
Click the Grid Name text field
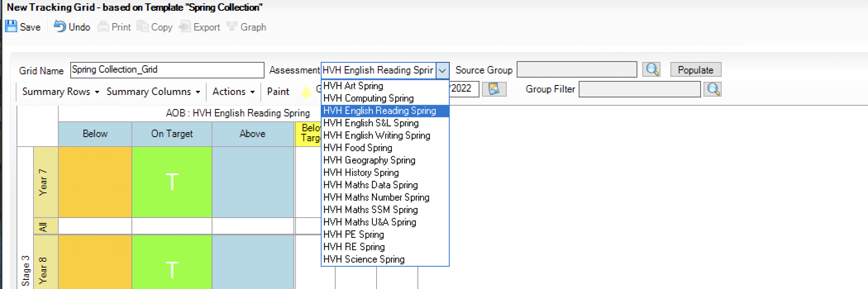point(167,70)
